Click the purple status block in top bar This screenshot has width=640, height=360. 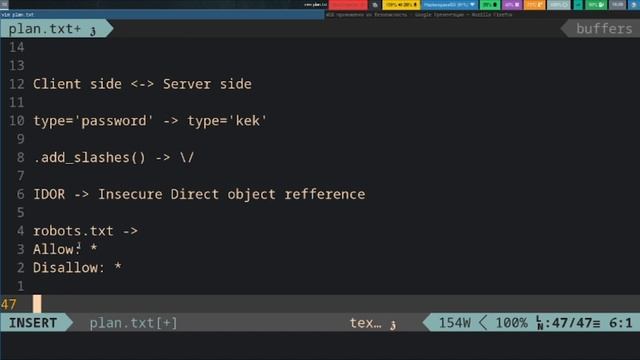(512, 5)
